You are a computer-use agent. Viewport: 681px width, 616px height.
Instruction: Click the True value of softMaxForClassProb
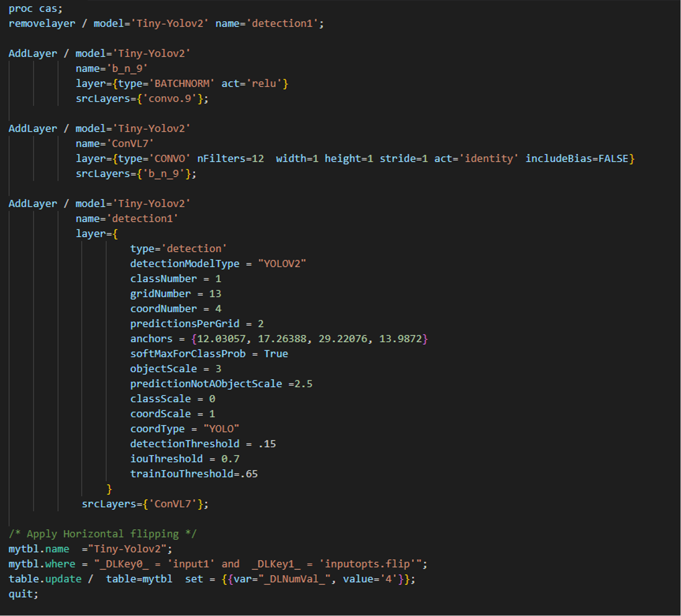(x=276, y=354)
